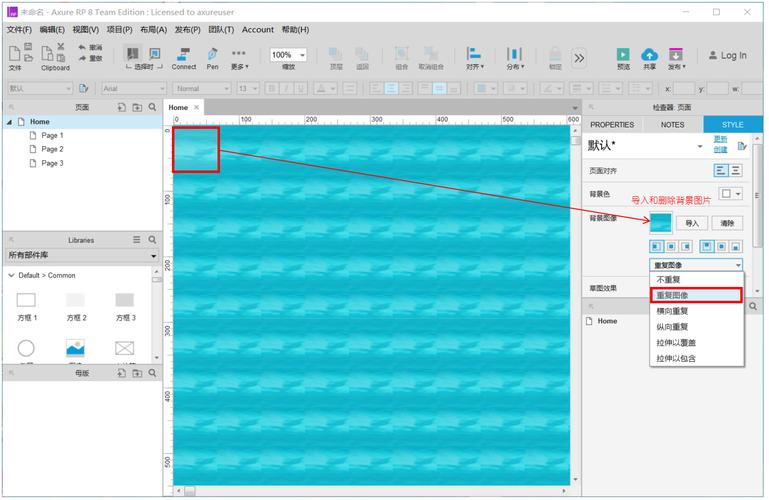Click the 更新 update link
This screenshot has width=769, height=500.
point(720,139)
